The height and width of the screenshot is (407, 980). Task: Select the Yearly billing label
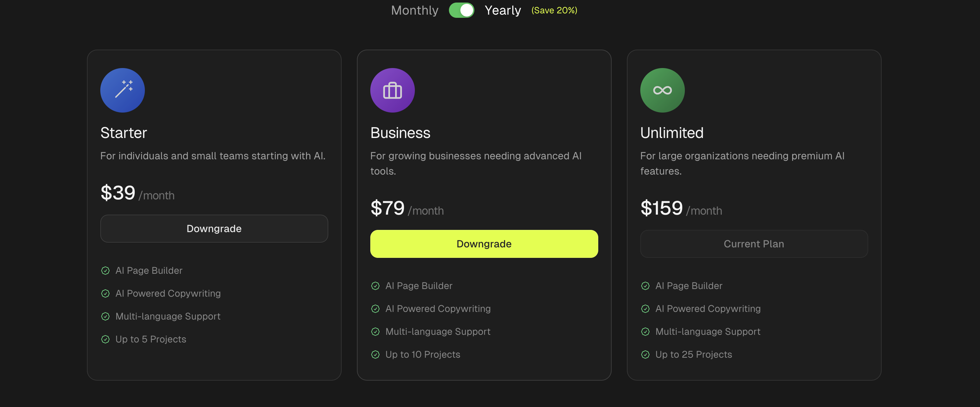click(502, 10)
